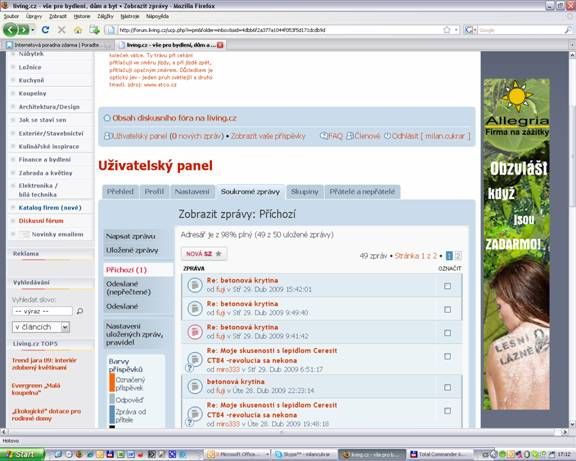Go to the Firefox home page icon

(x=78, y=30)
